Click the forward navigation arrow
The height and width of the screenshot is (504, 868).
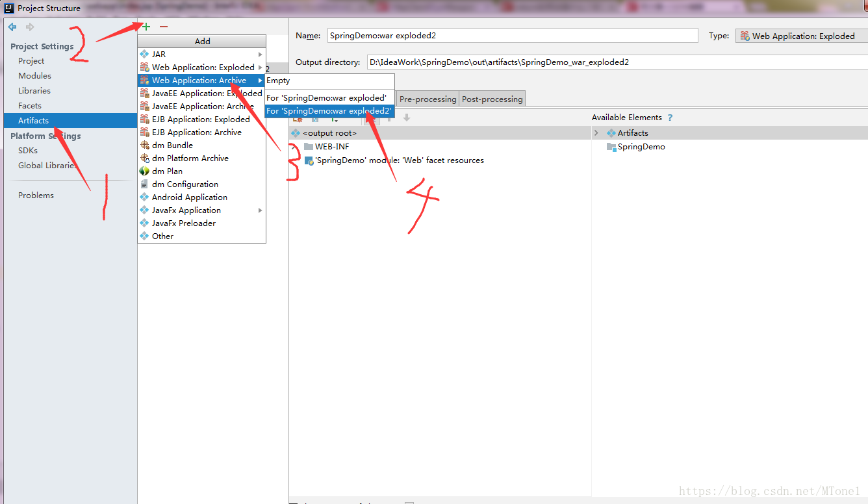[30, 27]
